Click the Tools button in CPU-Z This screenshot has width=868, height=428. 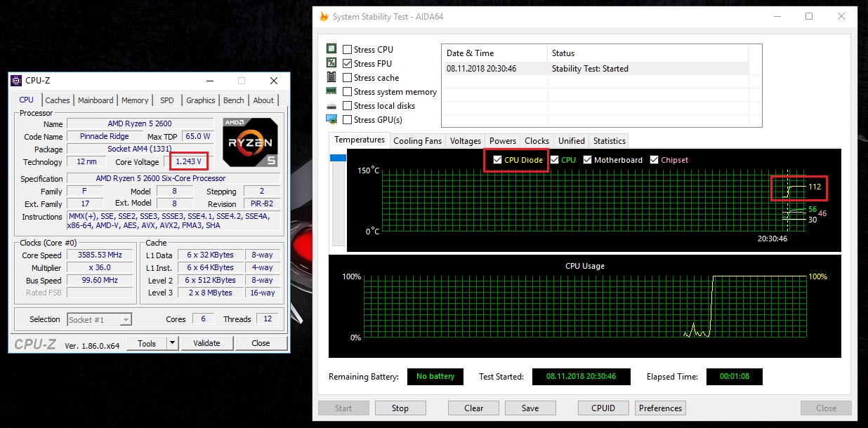coord(147,343)
